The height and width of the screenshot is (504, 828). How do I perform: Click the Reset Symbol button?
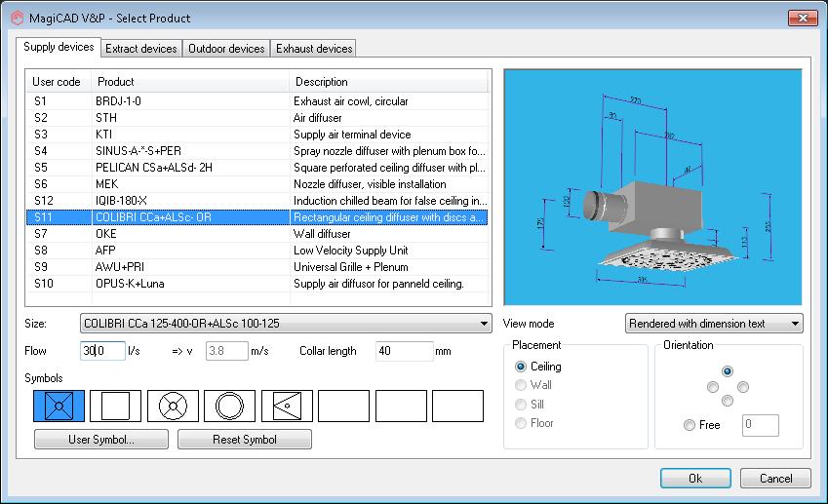click(245, 439)
